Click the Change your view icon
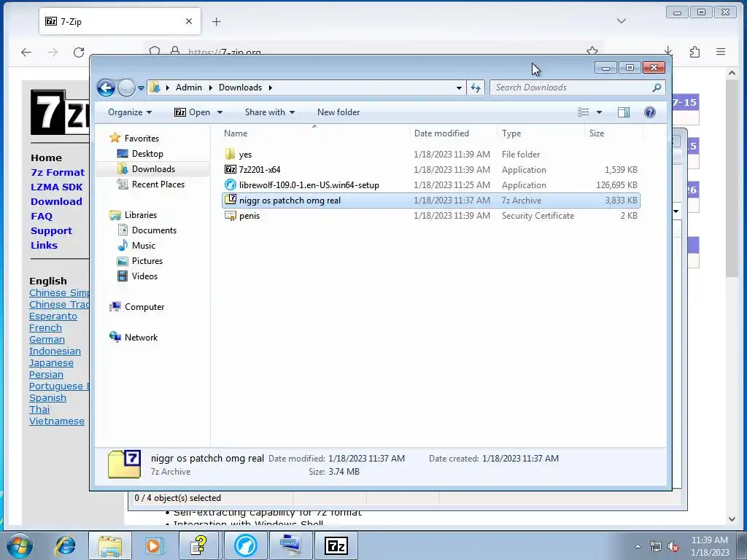Image resolution: width=747 pixels, height=560 pixels. coord(583,112)
